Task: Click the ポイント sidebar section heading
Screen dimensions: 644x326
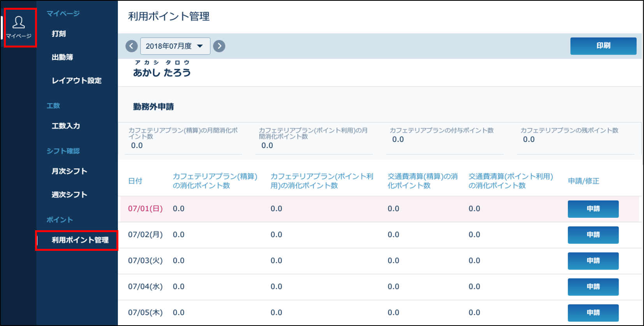Action: point(60,220)
